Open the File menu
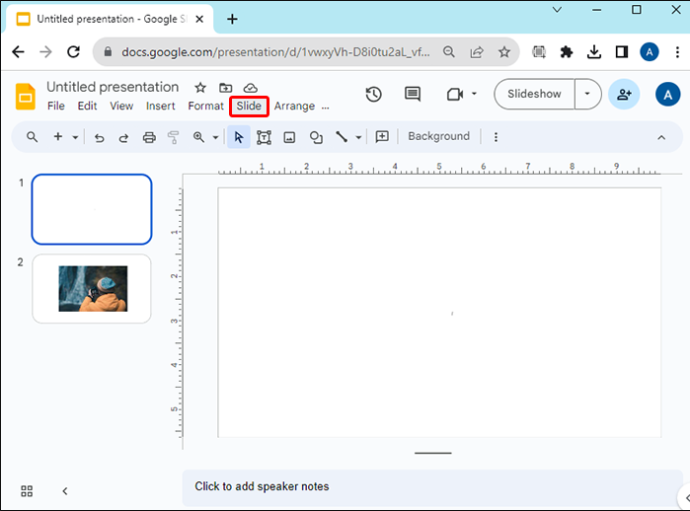690x511 pixels. (56, 106)
